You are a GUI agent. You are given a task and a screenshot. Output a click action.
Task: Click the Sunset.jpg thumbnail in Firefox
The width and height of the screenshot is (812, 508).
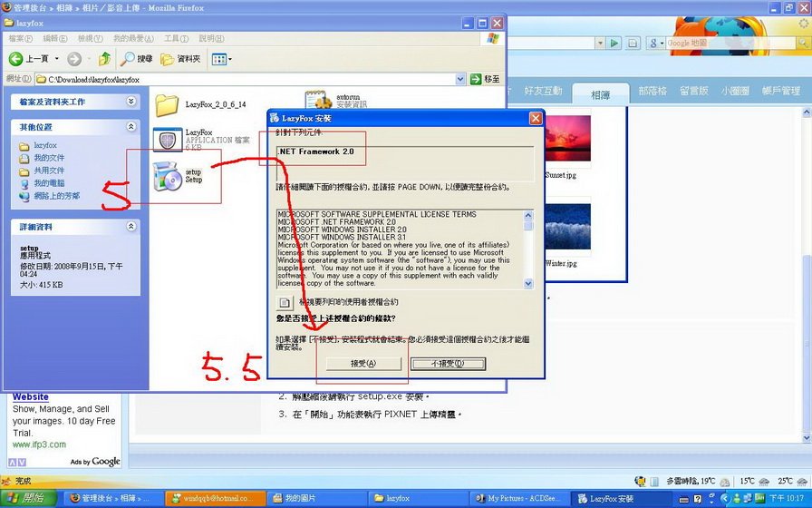567,139
